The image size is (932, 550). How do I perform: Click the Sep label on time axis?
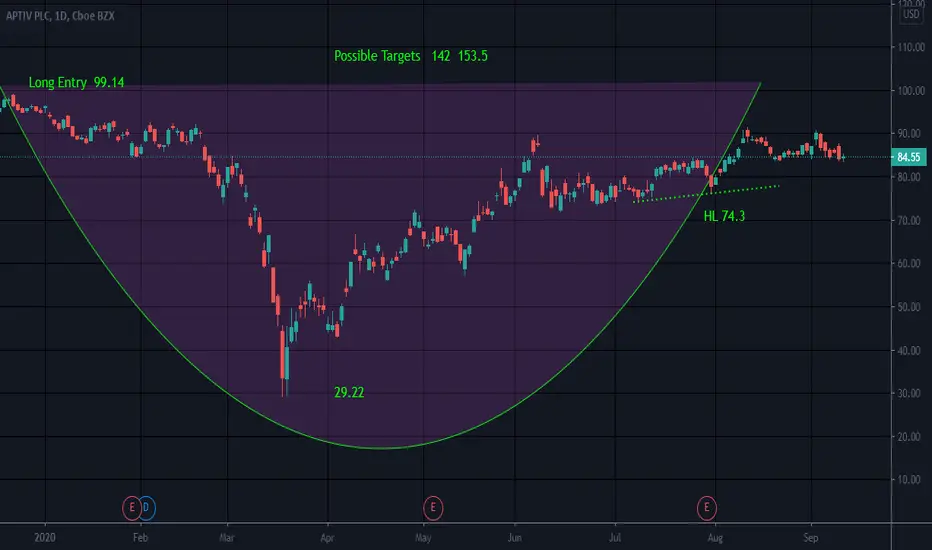pyautogui.click(x=811, y=538)
